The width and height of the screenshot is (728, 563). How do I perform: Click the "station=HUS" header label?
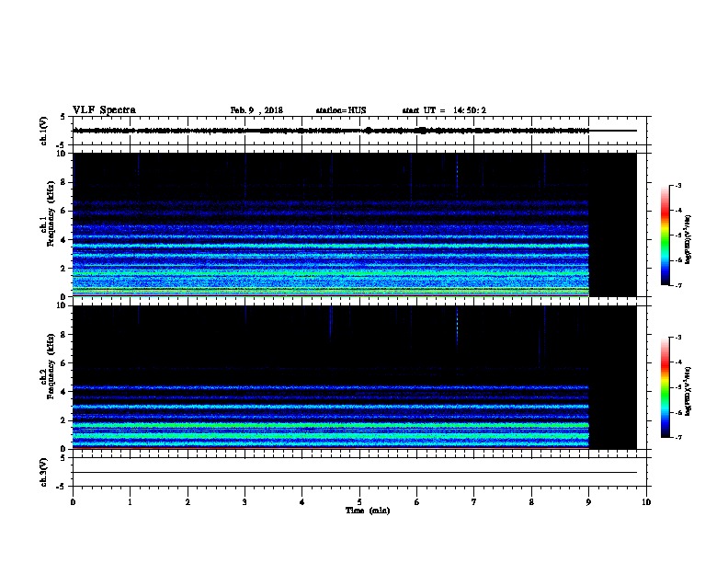point(341,110)
